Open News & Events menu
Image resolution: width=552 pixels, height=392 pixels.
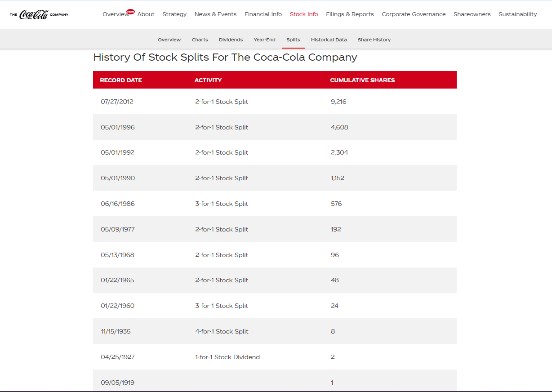point(215,14)
